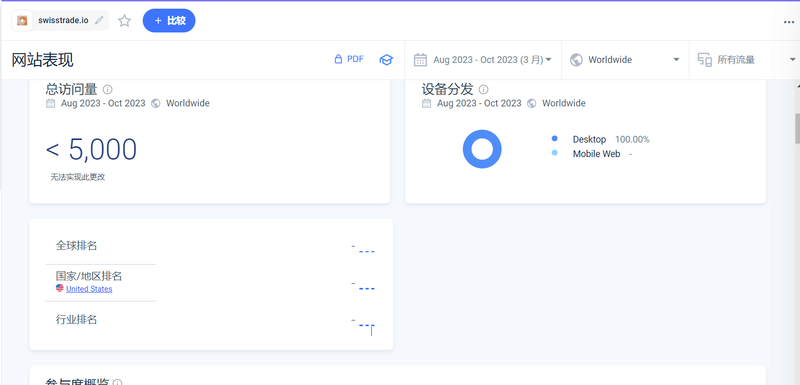Image resolution: width=800 pixels, height=385 pixels.
Task: Click the globe icon in country filter
Action: (576, 60)
